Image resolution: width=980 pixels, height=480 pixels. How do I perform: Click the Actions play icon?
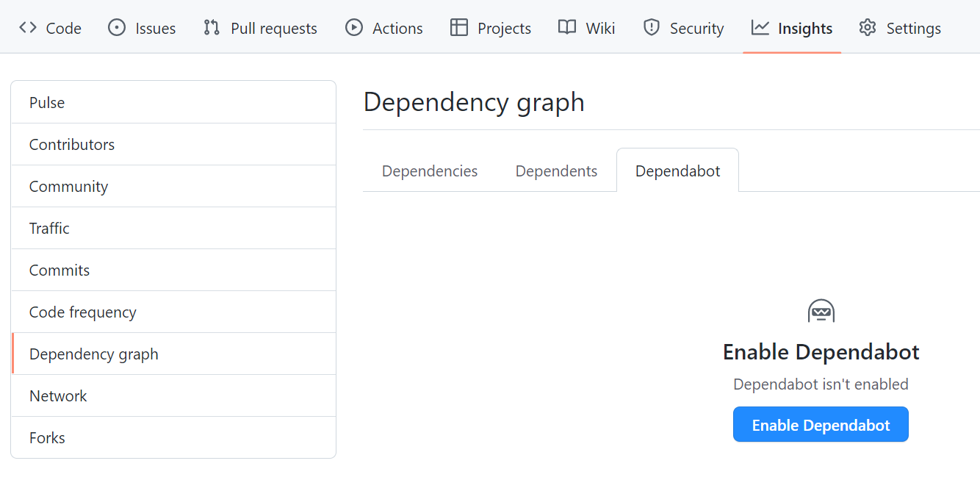354,28
